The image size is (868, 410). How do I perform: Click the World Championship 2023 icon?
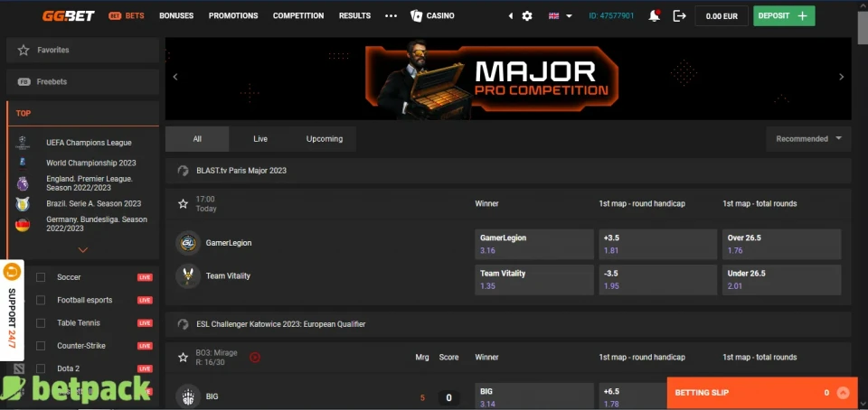click(23, 163)
